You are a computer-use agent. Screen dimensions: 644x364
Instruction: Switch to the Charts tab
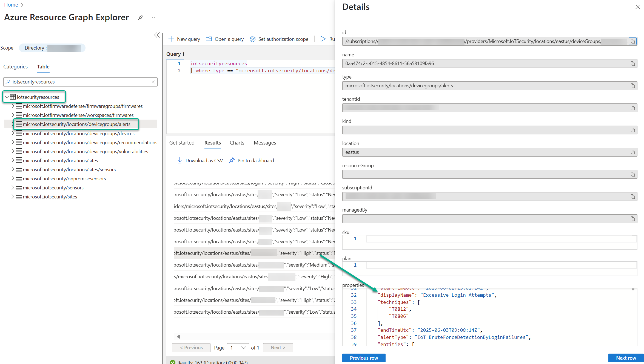(x=237, y=143)
